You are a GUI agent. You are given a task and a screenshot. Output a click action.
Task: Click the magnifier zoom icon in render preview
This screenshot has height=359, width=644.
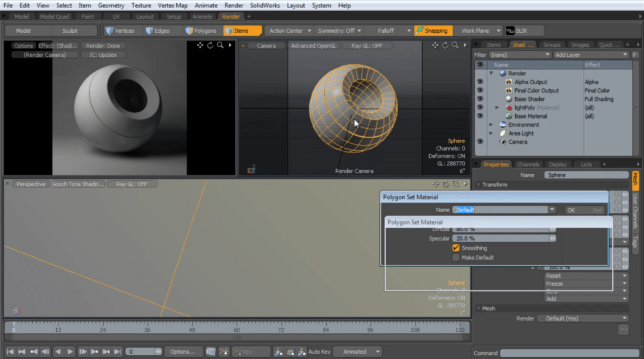tap(219, 44)
